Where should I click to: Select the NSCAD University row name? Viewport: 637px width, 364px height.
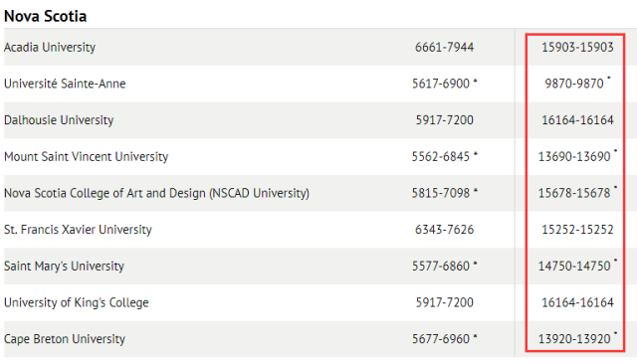(156, 193)
